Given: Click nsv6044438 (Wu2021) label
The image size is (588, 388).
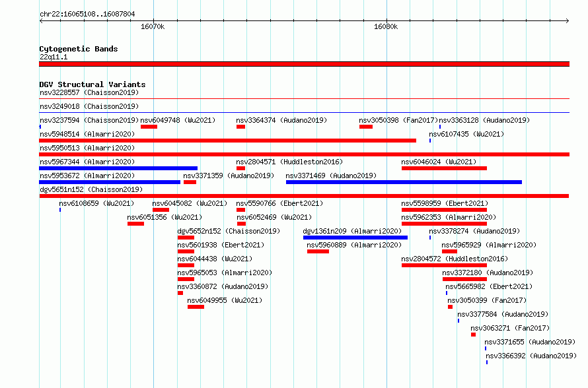Looking at the screenshot, I should (215, 259).
